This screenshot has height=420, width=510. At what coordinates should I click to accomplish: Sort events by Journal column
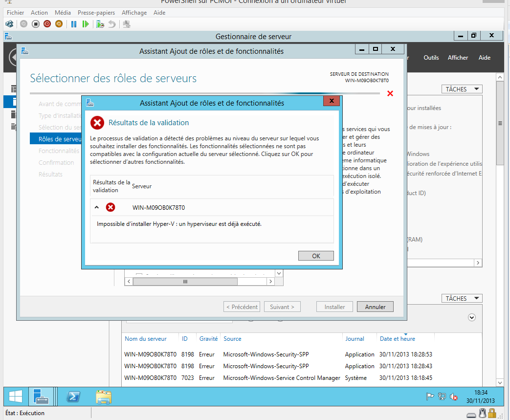click(355, 339)
